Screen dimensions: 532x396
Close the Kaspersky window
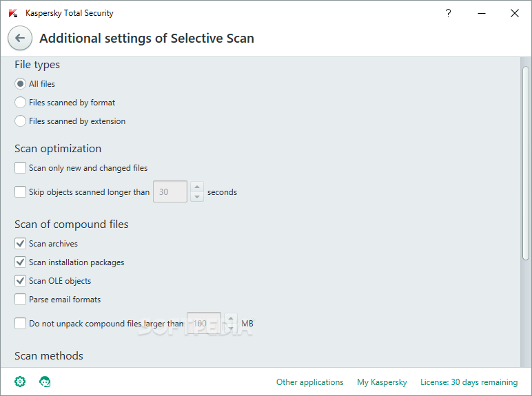click(514, 13)
